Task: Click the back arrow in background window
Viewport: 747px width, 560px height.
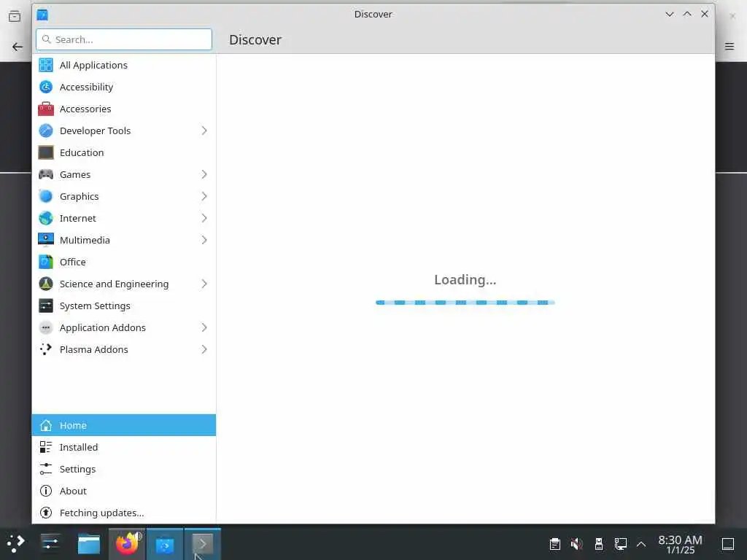Action: [x=18, y=47]
